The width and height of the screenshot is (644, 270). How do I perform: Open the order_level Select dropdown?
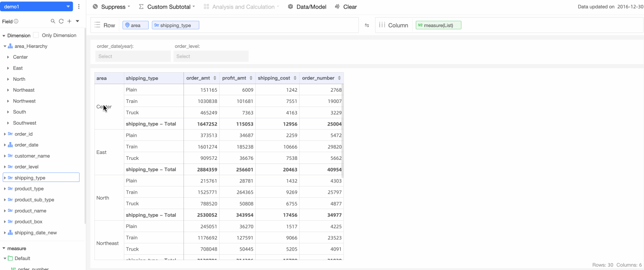[x=211, y=56]
